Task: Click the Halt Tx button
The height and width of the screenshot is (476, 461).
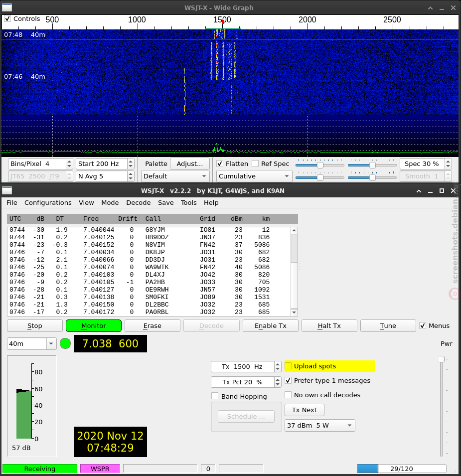Action: (329, 326)
